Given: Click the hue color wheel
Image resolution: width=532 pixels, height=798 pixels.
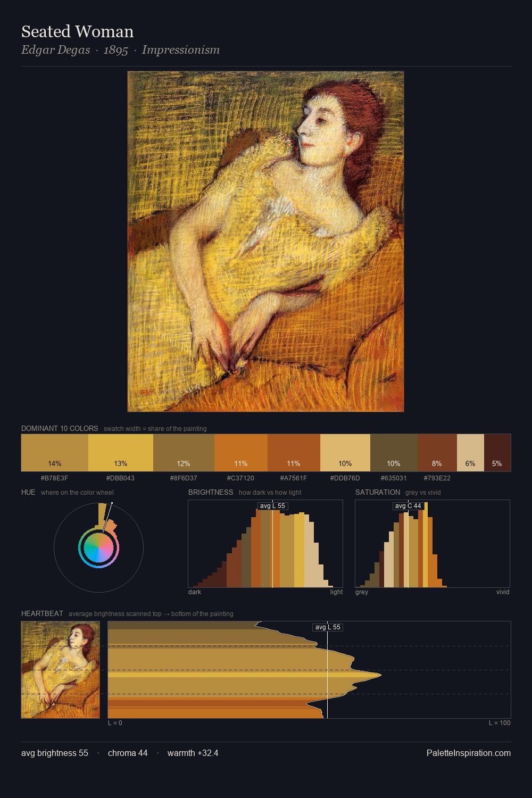Looking at the screenshot, I should pos(98,547).
